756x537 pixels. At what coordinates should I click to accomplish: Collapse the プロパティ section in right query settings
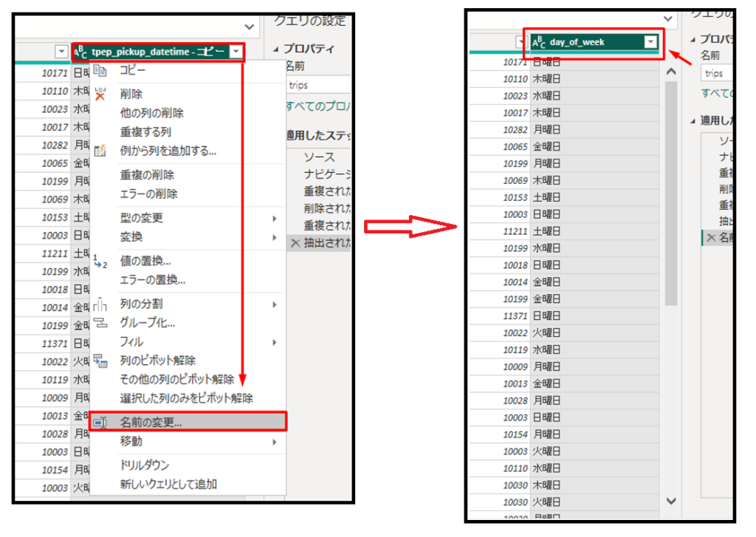tap(693, 40)
